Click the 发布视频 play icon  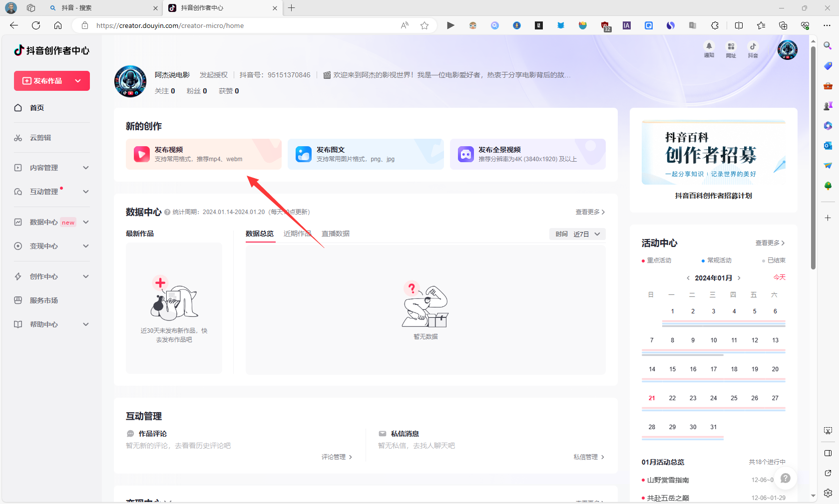point(142,154)
